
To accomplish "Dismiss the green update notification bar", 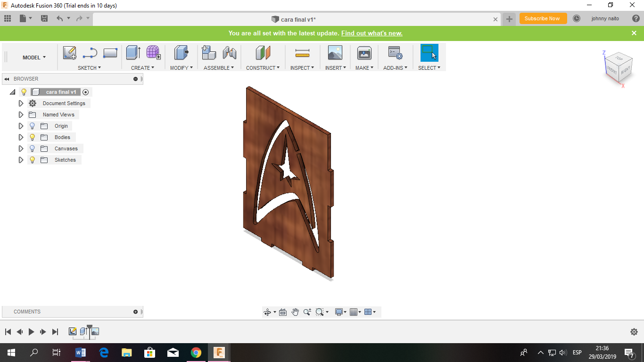I will point(634,33).
